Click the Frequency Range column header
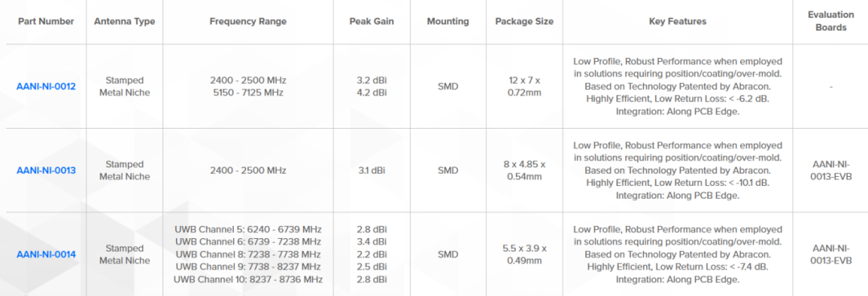Image resolution: width=868 pixels, height=296 pixels. point(248,22)
